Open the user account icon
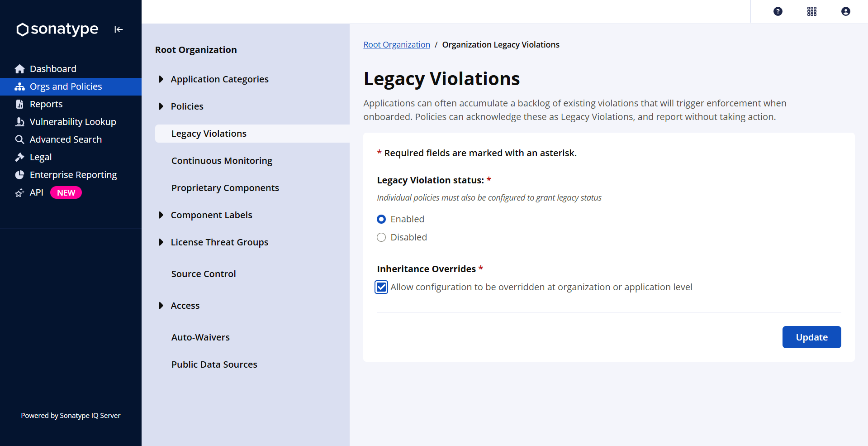Viewport: 868px width, 446px height. coord(846,11)
